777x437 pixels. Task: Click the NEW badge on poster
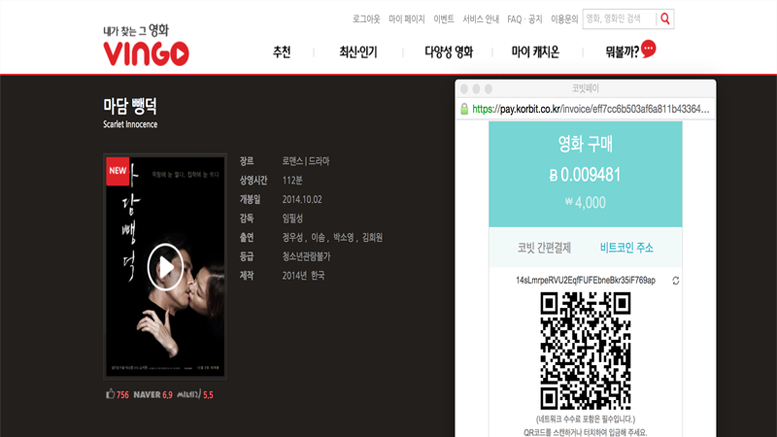tap(117, 171)
